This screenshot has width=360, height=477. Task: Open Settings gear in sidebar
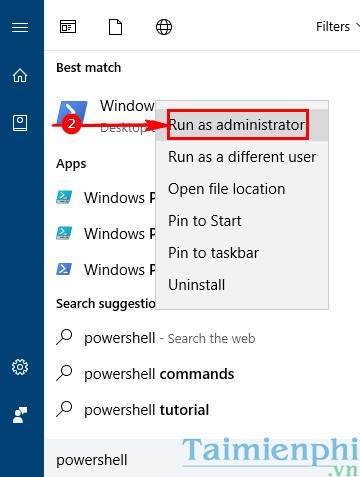click(x=20, y=367)
